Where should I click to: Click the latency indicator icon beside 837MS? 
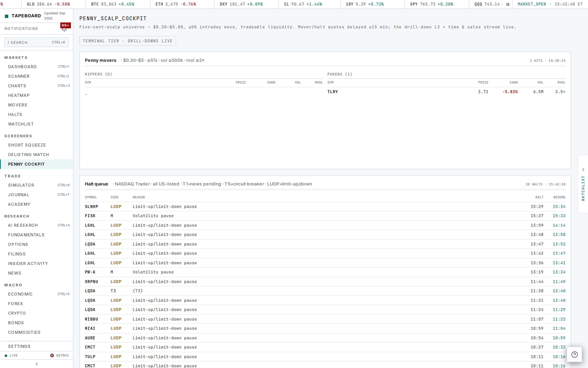tap(52, 355)
